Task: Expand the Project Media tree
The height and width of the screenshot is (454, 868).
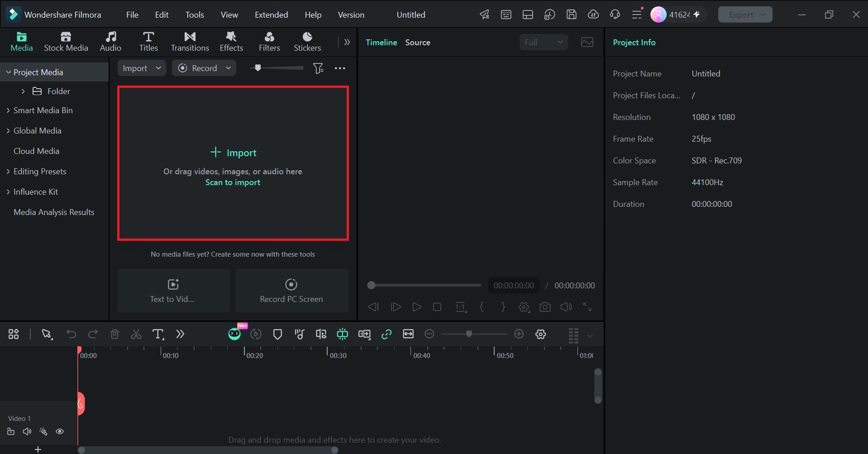Action: pos(8,72)
